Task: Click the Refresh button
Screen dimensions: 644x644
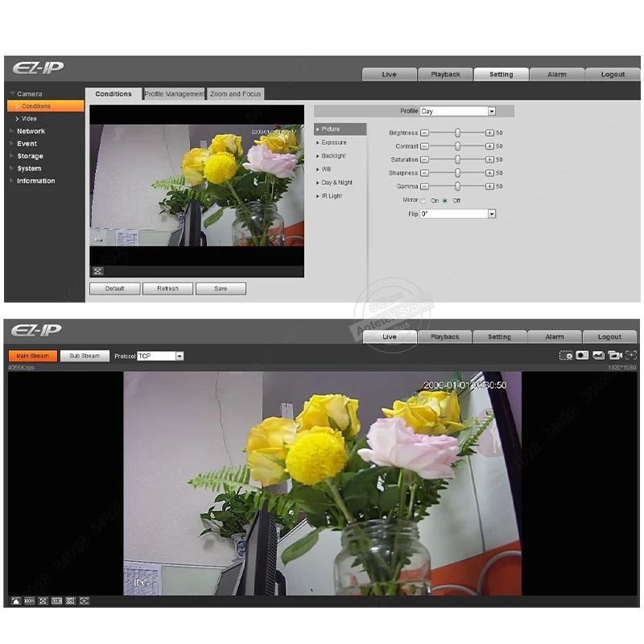Action: pos(168,289)
